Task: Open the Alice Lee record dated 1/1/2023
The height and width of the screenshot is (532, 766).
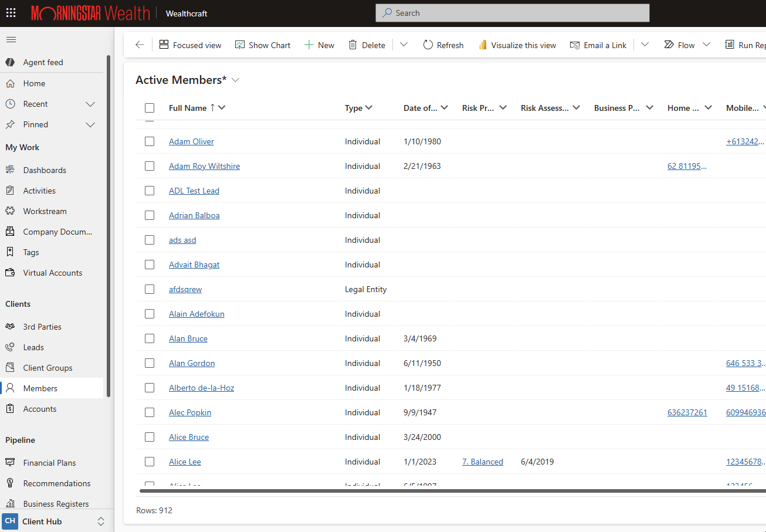Action: [x=185, y=462]
